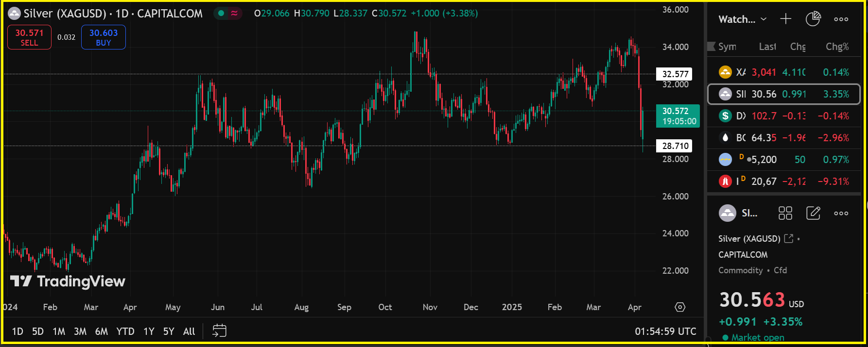Open chart settings gear on the time axis

pyautogui.click(x=680, y=307)
